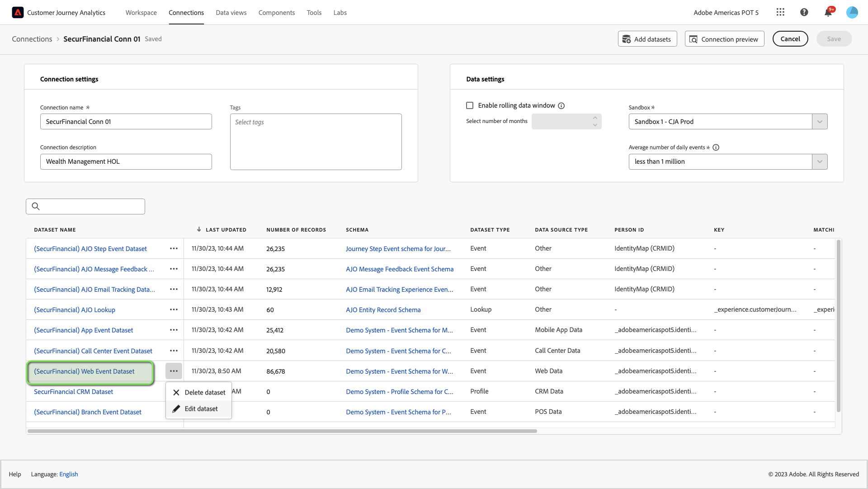Click the Connection name input field

click(126, 122)
